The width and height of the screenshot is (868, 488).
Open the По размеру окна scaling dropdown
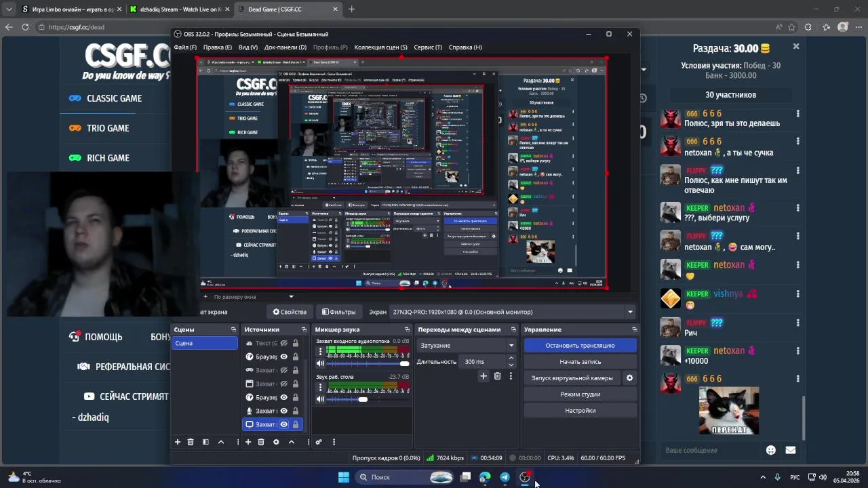pos(252,297)
